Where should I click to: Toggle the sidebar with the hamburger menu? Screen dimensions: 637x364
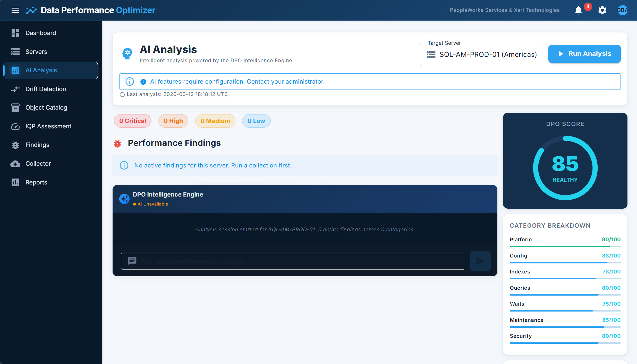click(x=15, y=10)
